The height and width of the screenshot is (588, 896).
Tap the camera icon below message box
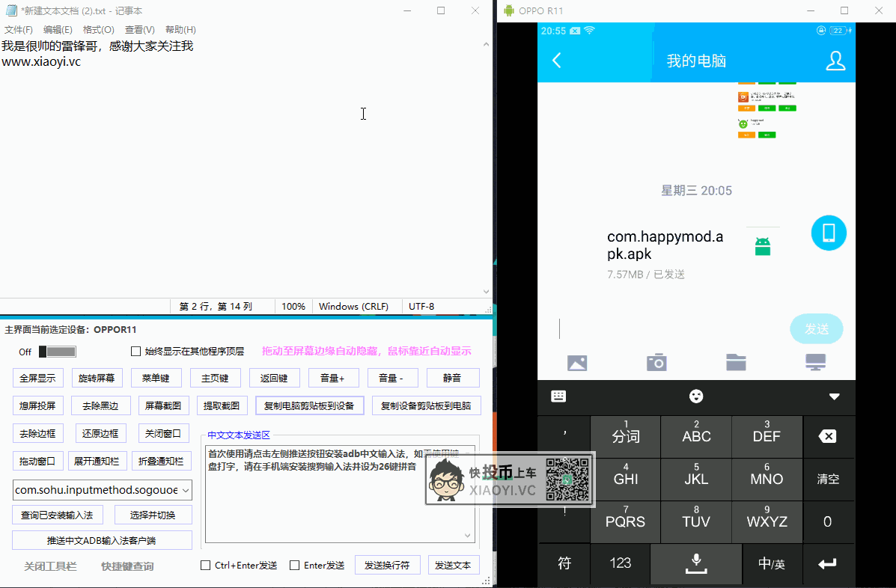point(656,363)
